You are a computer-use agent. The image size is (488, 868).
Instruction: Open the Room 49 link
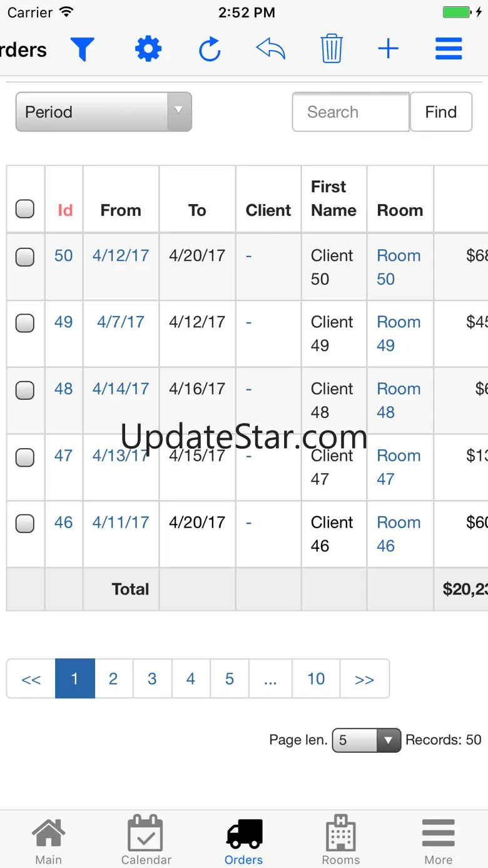point(398,334)
